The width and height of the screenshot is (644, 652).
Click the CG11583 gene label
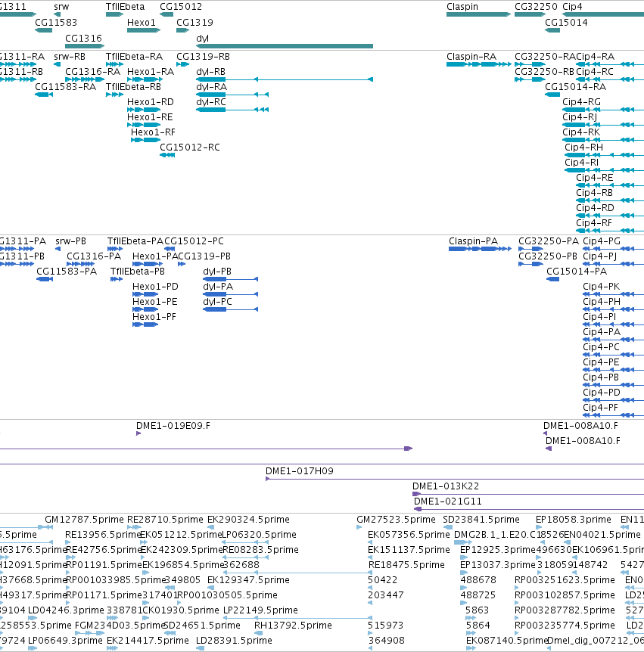click(56, 23)
